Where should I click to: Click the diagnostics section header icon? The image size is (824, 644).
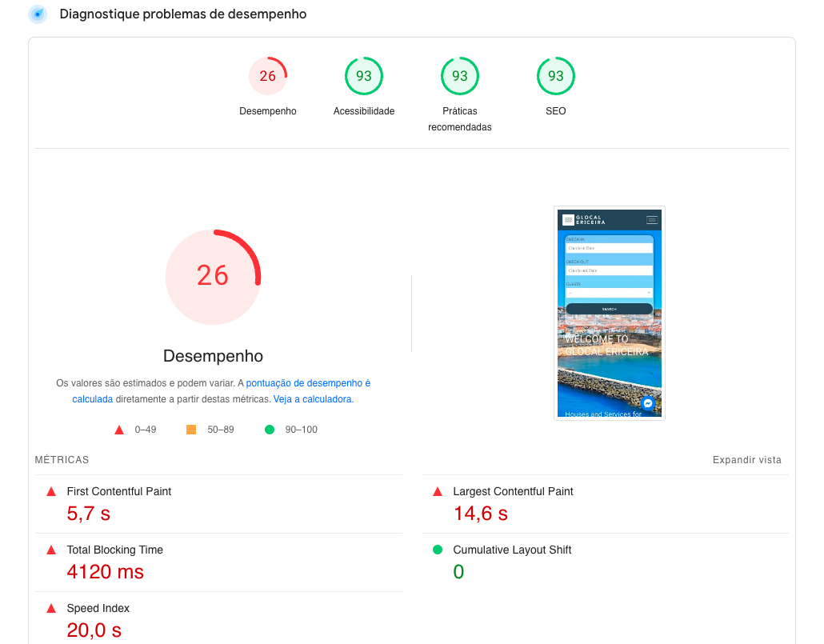coord(37,14)
